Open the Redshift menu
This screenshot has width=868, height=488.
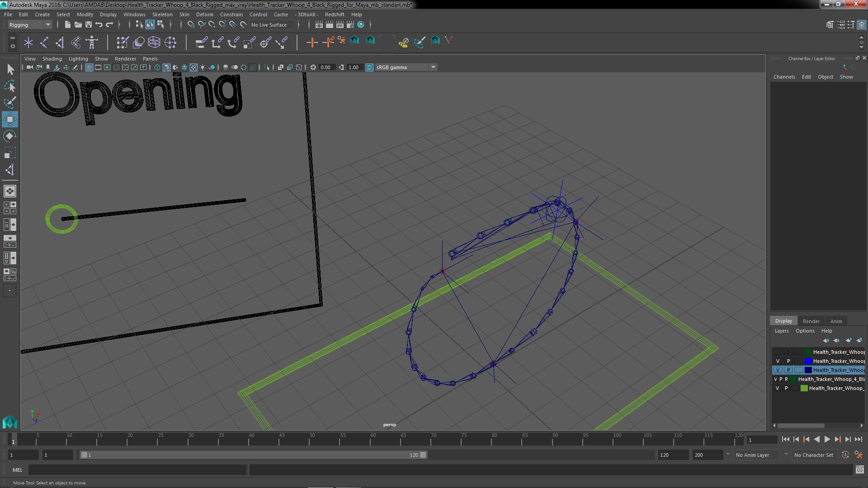click(335, 14)
